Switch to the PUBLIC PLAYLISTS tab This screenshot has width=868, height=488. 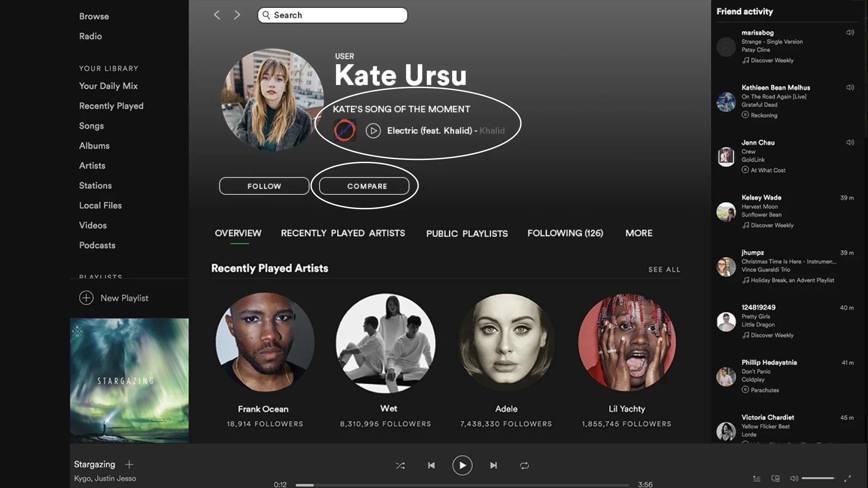[x=467, y=234]
